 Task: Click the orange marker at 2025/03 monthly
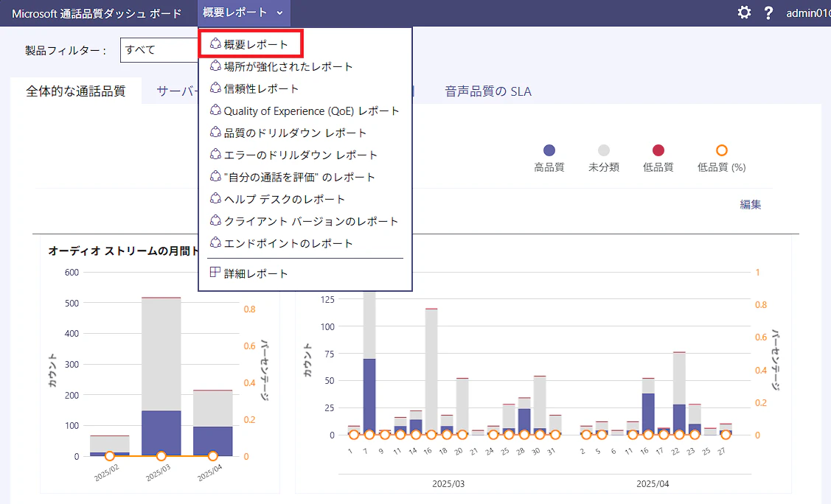tap(161, 456)
